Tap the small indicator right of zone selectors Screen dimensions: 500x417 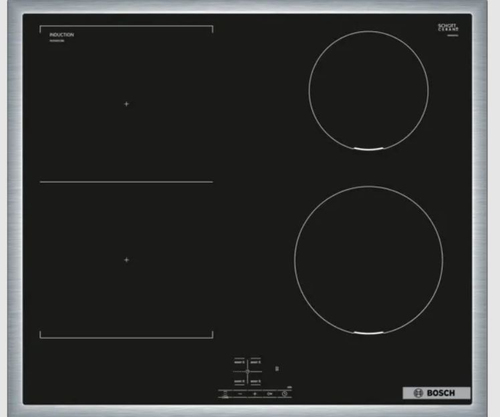[277, 369]
